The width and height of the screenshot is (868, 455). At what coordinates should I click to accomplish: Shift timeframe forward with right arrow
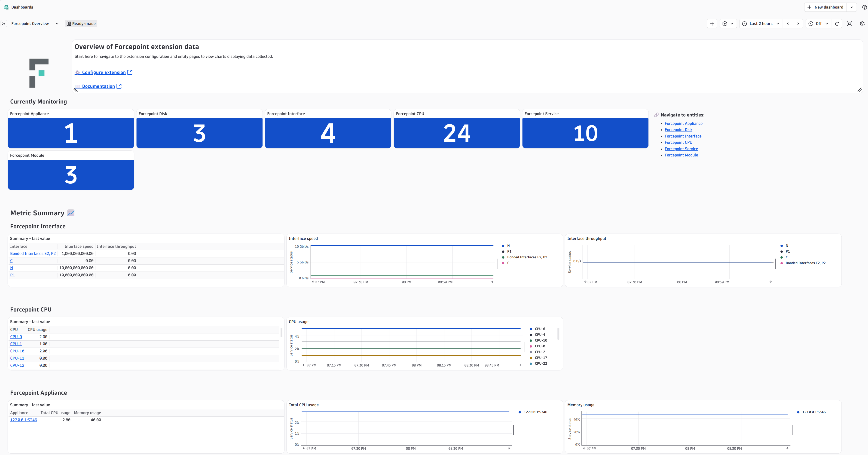(x=798, y=24)
